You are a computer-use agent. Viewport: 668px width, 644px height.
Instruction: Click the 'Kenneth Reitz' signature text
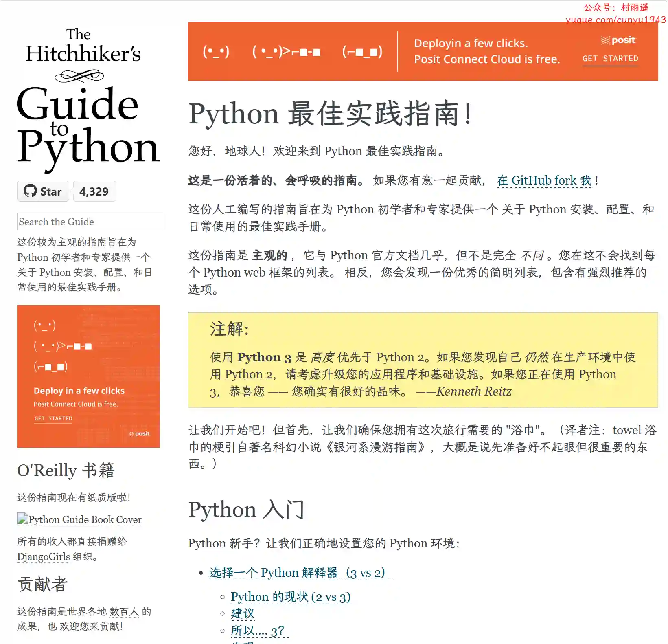[x=474, y=391]
